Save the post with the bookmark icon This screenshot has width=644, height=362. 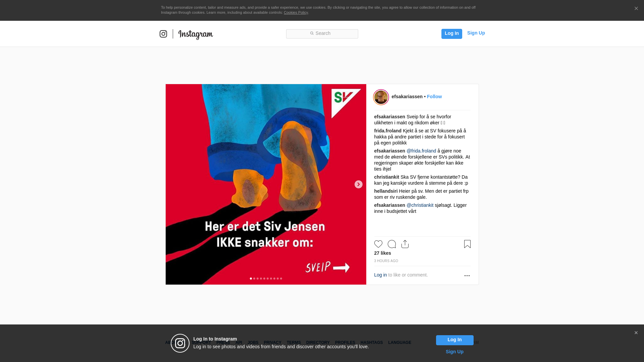click(x=467, y=244)
